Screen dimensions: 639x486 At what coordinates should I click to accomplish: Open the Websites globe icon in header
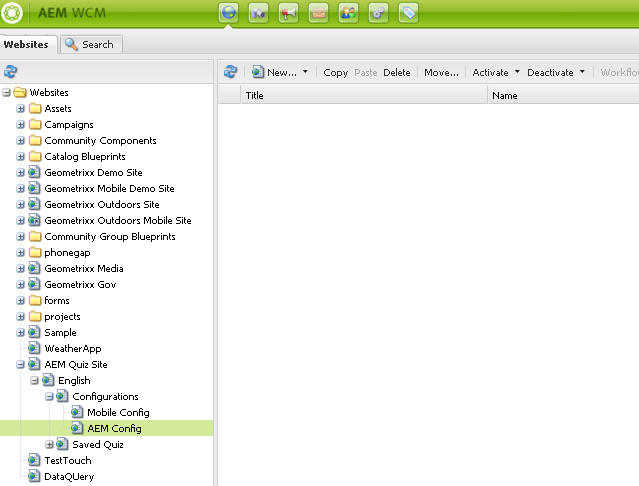click(228, 13)
